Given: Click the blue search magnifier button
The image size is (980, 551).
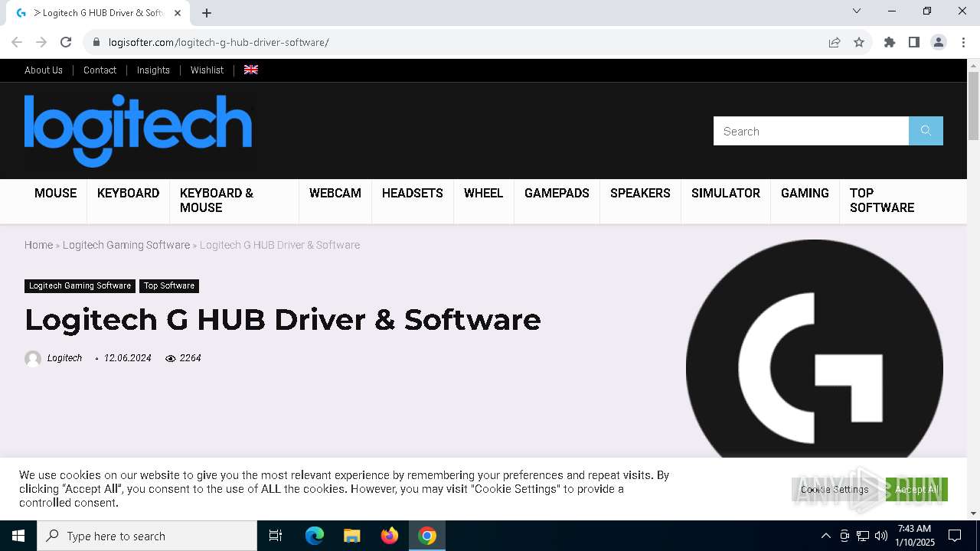Looking at the screenshot, I should point(926,131).
